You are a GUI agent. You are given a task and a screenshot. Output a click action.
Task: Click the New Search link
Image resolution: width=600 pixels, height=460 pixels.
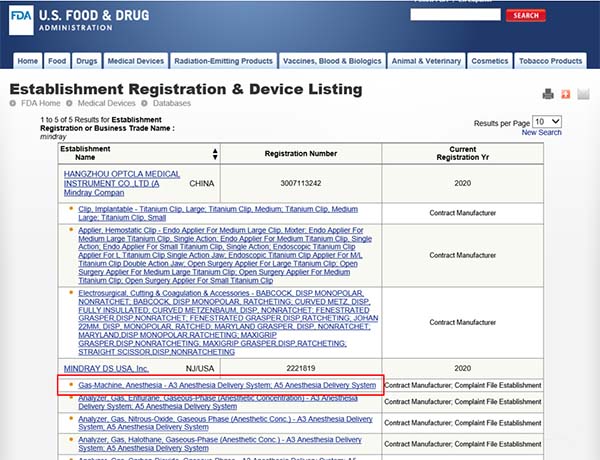point(541,132)
